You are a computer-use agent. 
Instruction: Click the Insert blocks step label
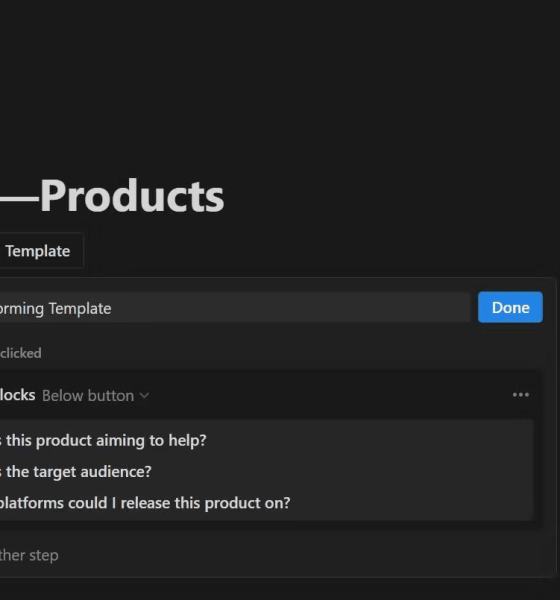[18, 395]
